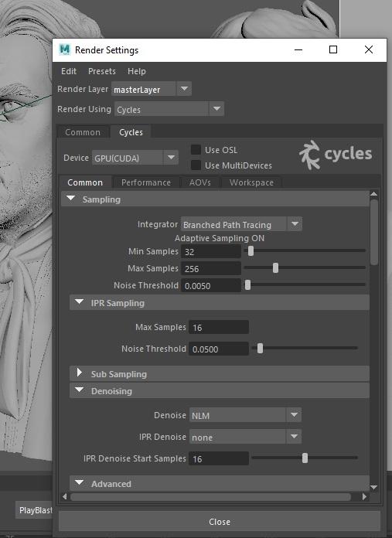This screenshot has width=392, height=538.
Task: Minimize the Render Settings window
Action: 298,49
